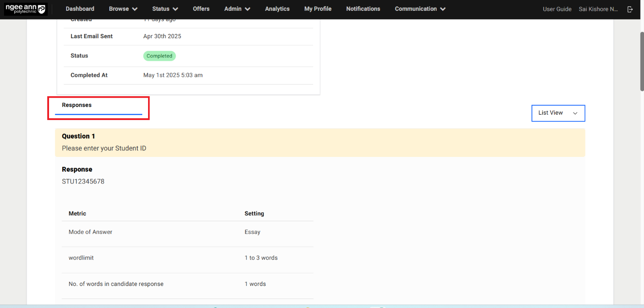Click the vertical page scrollbar
This screenshot has height=308, width=644.
(641, 62)
